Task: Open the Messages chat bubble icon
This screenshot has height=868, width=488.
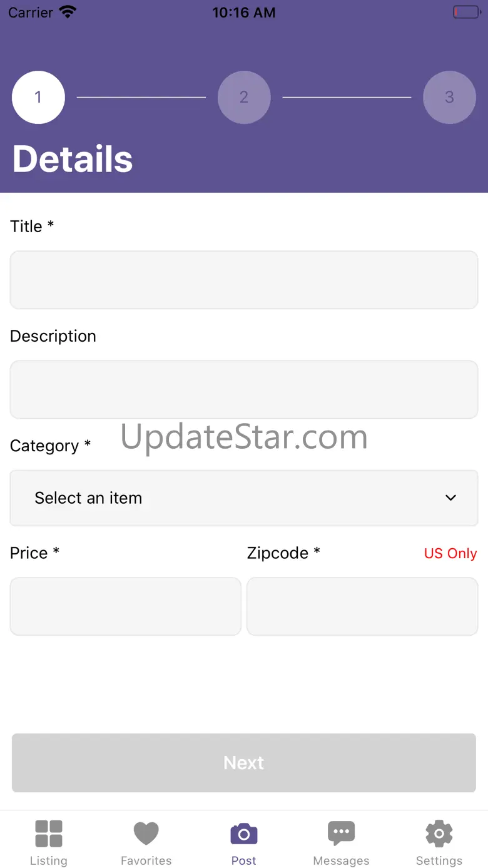Action: 342,834
